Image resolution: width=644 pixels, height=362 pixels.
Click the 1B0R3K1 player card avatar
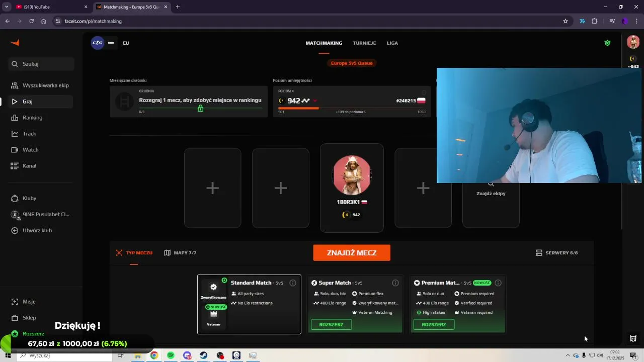click(x=352, y=175)
